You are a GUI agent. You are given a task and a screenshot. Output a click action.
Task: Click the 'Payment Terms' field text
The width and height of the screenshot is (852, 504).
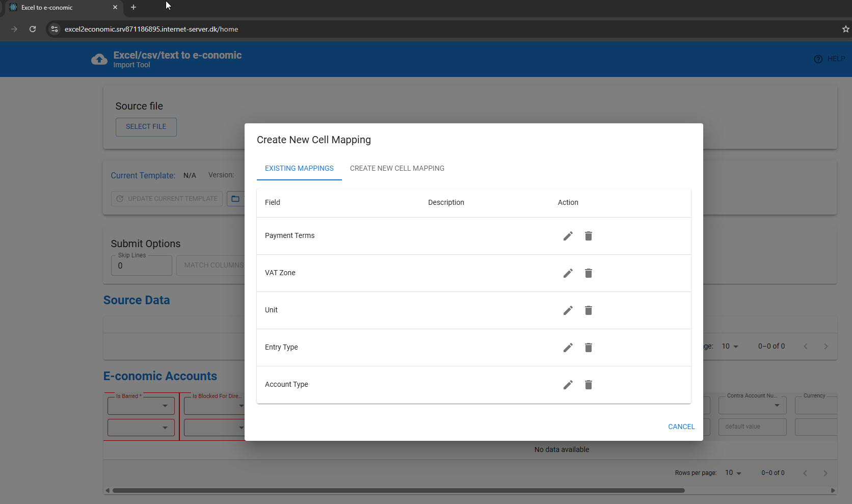(x=289, y=236)
